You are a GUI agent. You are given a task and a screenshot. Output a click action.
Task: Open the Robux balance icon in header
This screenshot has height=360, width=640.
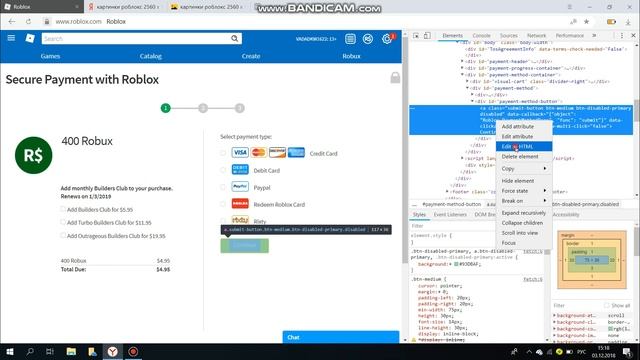pos(368,39)
